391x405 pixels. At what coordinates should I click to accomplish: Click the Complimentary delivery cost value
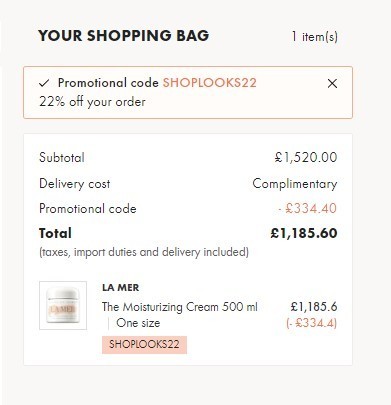(x=295, y=184)
